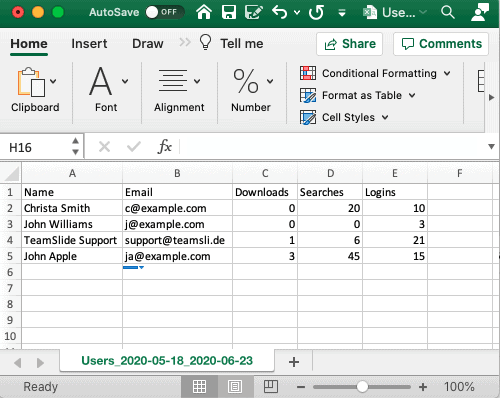
Task: Select row 4 header
Action: click(10, 240)
